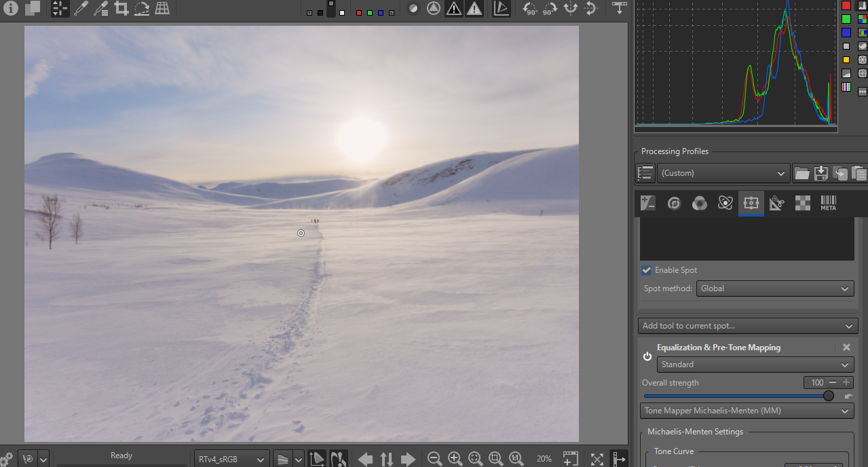Image resolution: width=868 pixels, height=467 pixels.
Task: Switch to the Meta tab
Action: 828,203
